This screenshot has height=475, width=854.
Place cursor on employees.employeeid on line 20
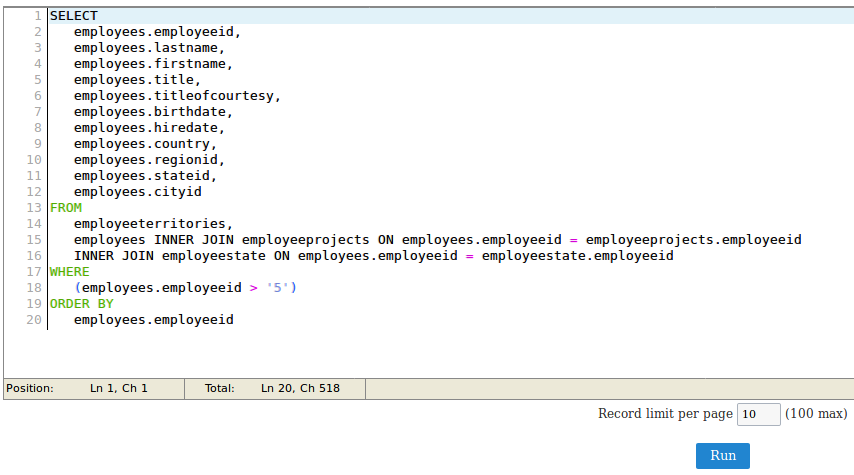pos(153,320)
